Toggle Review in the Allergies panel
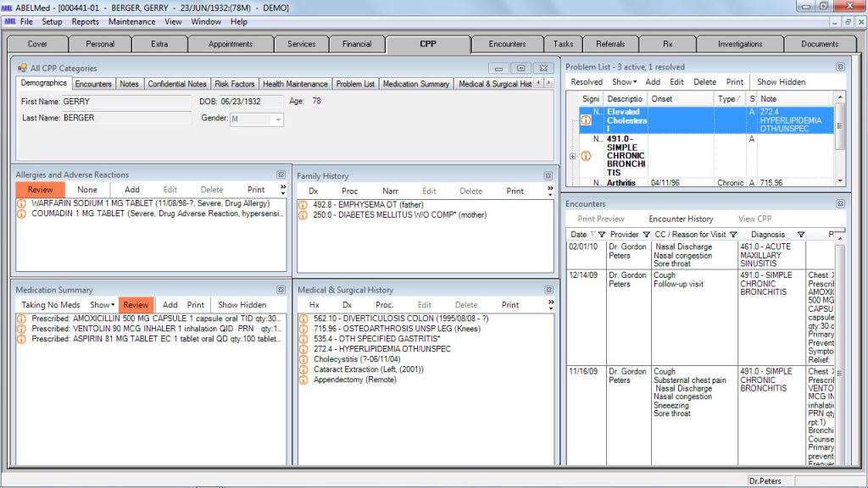 41,189
